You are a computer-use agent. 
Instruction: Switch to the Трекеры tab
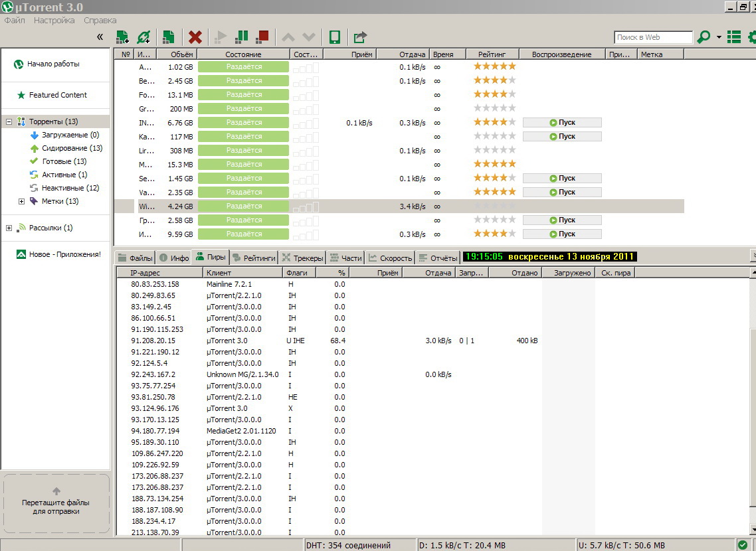click(x=303, y=258)
